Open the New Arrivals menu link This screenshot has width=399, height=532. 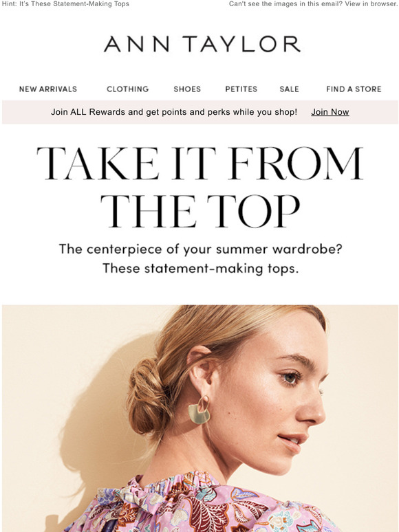pos(48,89)
